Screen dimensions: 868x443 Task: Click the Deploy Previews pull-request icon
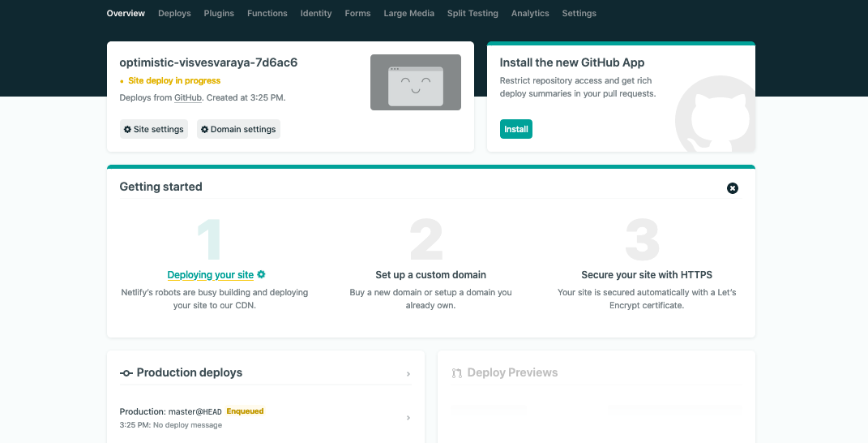[457, 373]
